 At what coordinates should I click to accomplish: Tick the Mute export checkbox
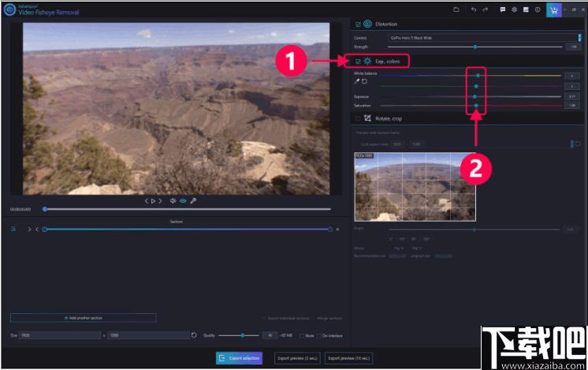[x=302, y=336]
